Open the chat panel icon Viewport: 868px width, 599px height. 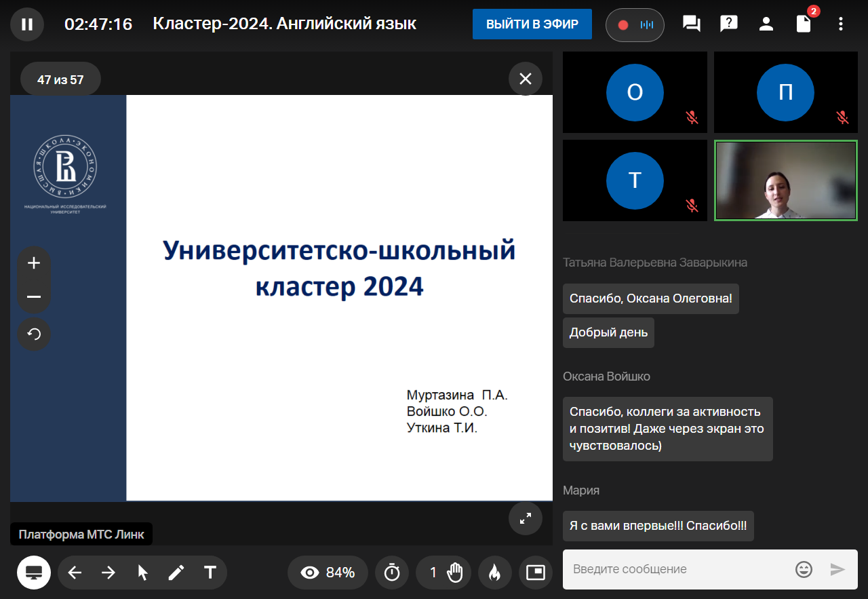pyautogui.click(x=691, y=24)
